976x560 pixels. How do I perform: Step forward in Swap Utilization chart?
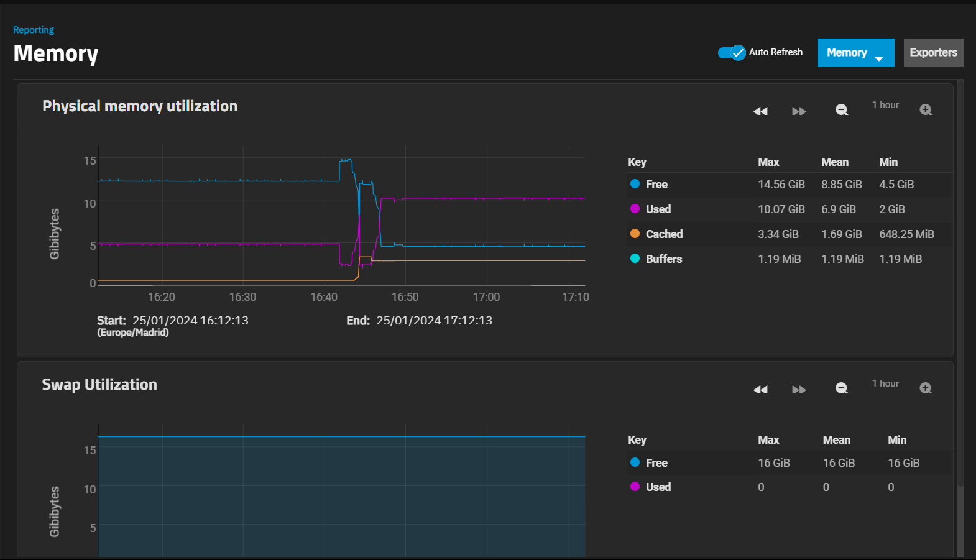pos(799,390)
